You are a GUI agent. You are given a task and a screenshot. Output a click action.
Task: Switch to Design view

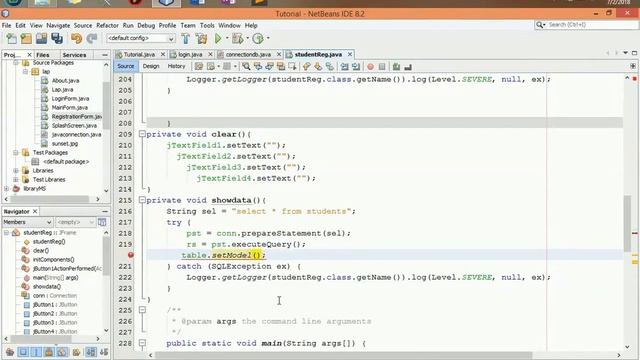pyautogui.click(x=151, y=66)
